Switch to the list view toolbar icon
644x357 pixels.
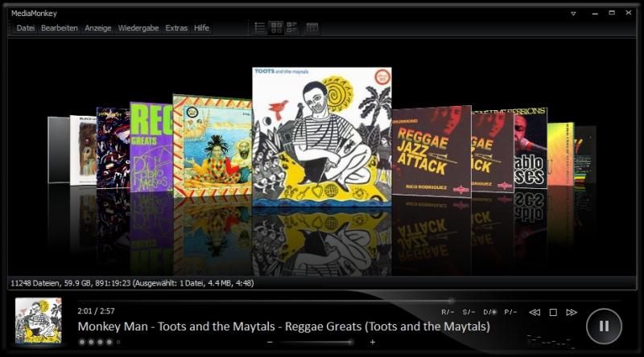[260, 27]
